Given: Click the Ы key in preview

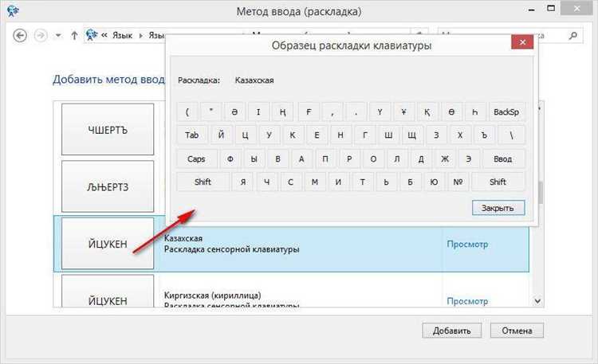Looking at the screenshot, I should [x=254, y=159].
